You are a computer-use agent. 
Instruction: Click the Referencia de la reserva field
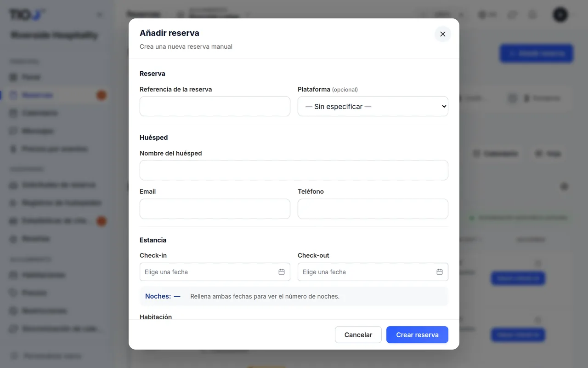tap(215, 106)
